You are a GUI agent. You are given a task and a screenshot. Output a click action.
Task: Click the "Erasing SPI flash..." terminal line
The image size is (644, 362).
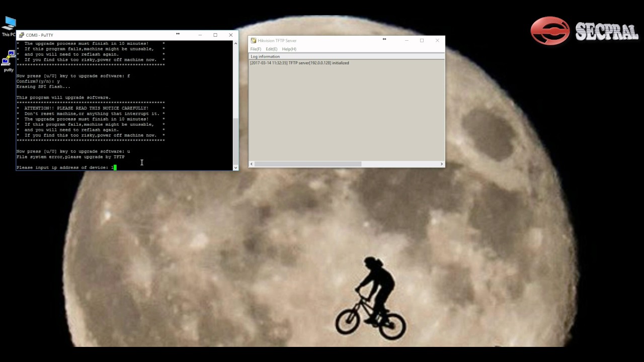pos(43,87)
